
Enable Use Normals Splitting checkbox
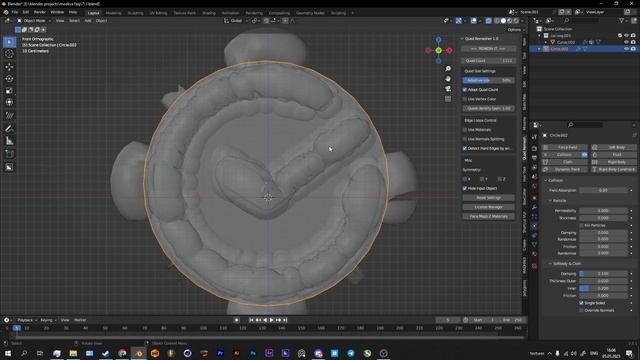click(x=464, y=139)
